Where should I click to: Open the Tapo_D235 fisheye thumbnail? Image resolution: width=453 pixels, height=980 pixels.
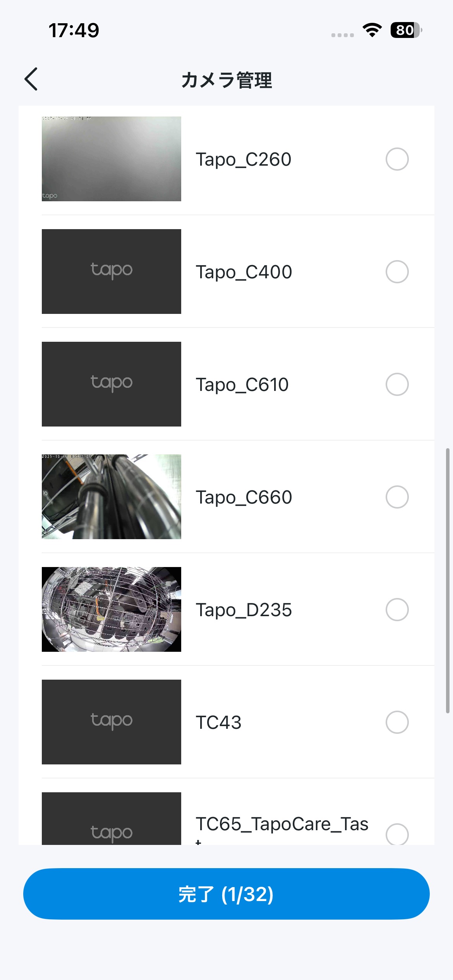coord(112,609)
